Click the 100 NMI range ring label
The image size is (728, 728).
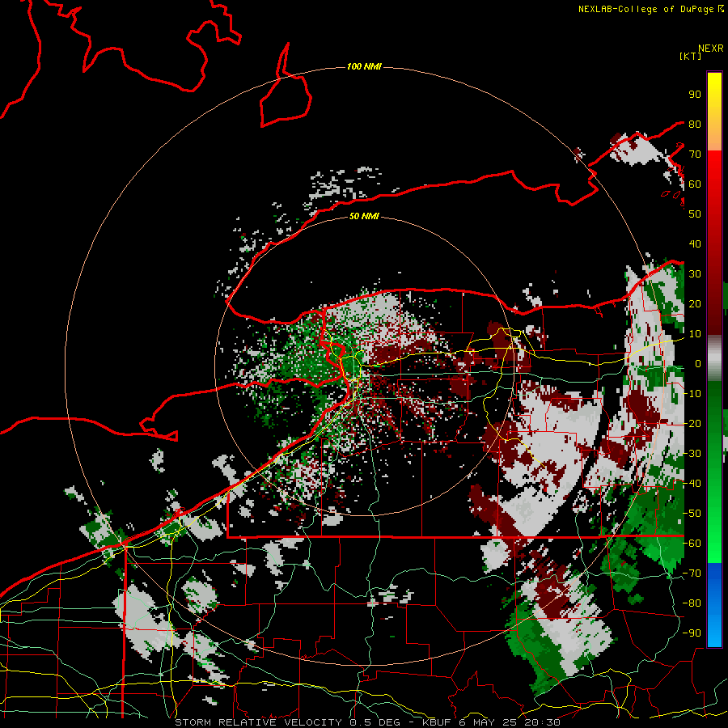click(x=364, y=67)
